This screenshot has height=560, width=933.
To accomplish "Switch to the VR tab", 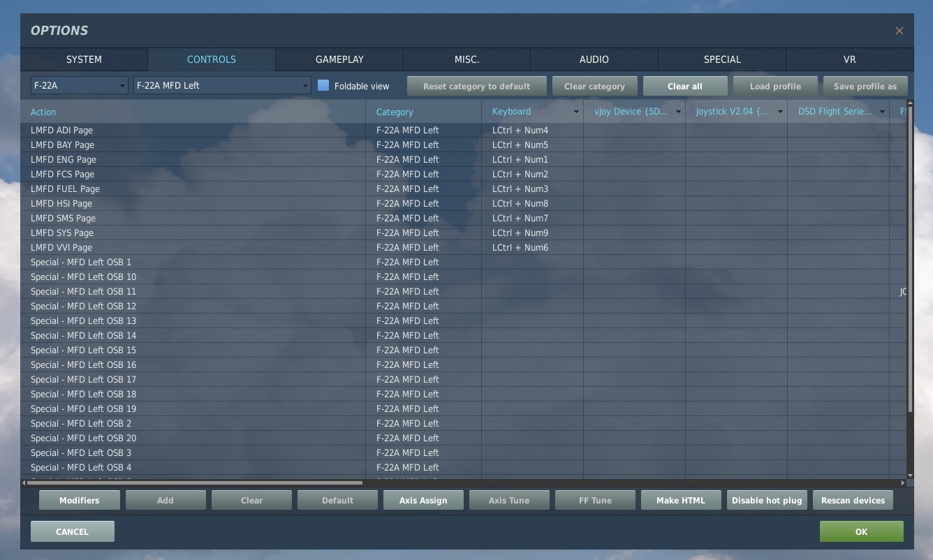I will (x=849, y=59).
